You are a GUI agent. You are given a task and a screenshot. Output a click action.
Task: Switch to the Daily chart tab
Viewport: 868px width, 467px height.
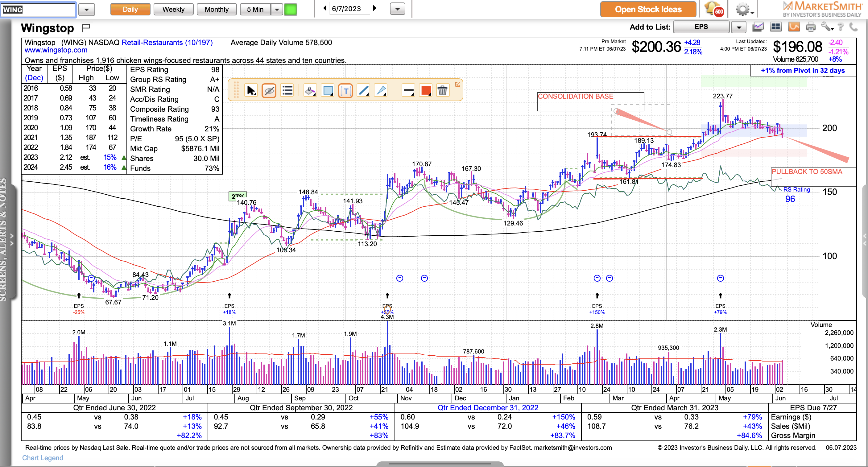130,10
